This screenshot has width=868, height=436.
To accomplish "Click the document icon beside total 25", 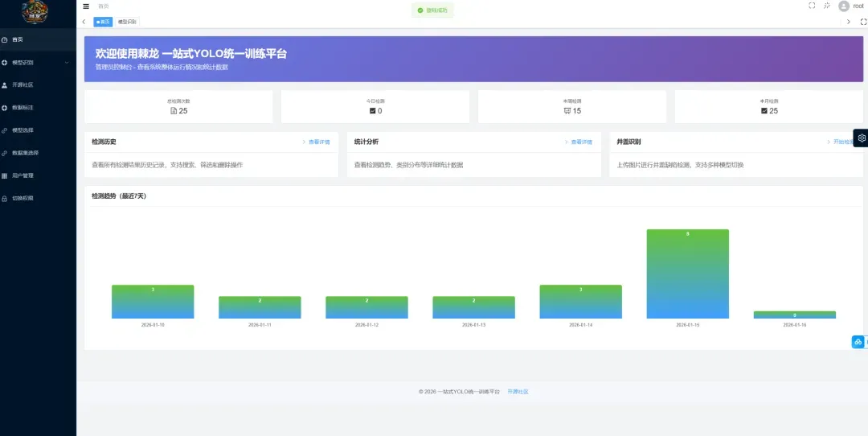I will [174, 111].
